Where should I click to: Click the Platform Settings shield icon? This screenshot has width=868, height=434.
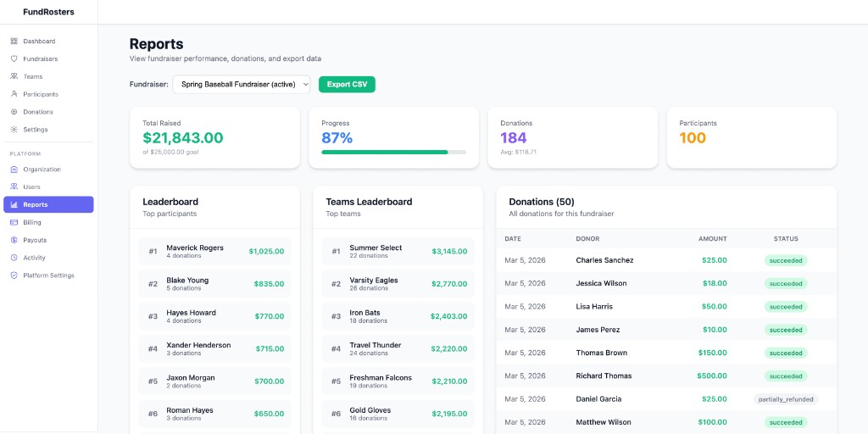[14, 275]
